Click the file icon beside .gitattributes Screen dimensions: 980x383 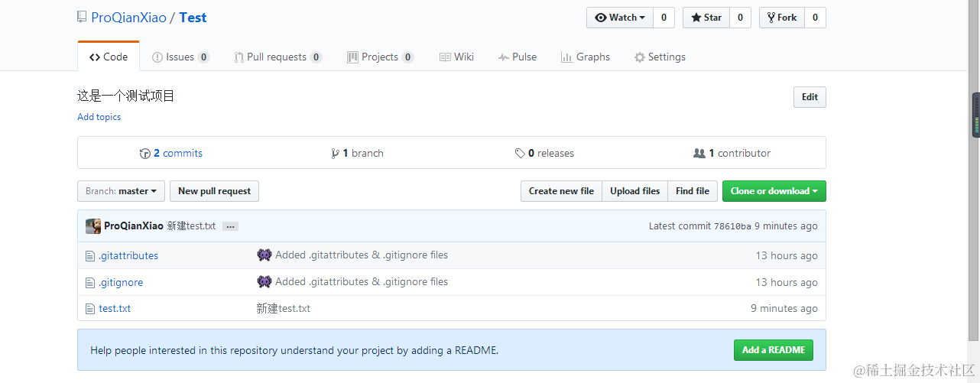click(x=90, y=256)
